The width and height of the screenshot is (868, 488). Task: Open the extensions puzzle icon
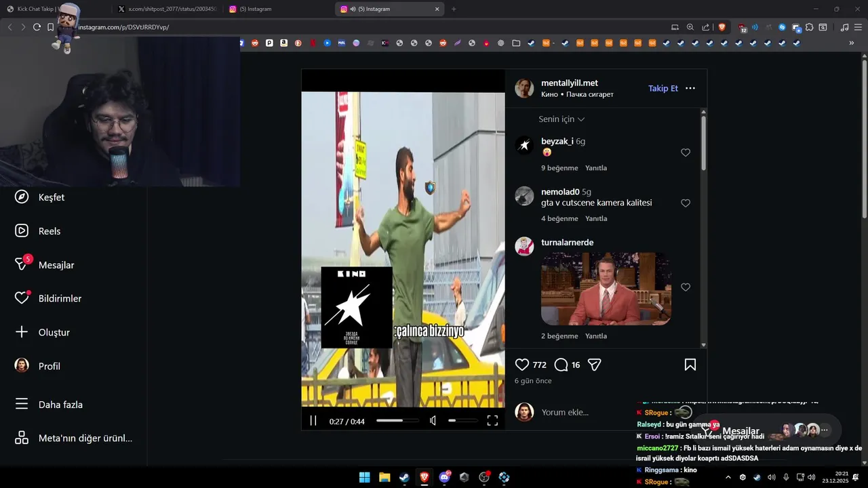(809, 27)
